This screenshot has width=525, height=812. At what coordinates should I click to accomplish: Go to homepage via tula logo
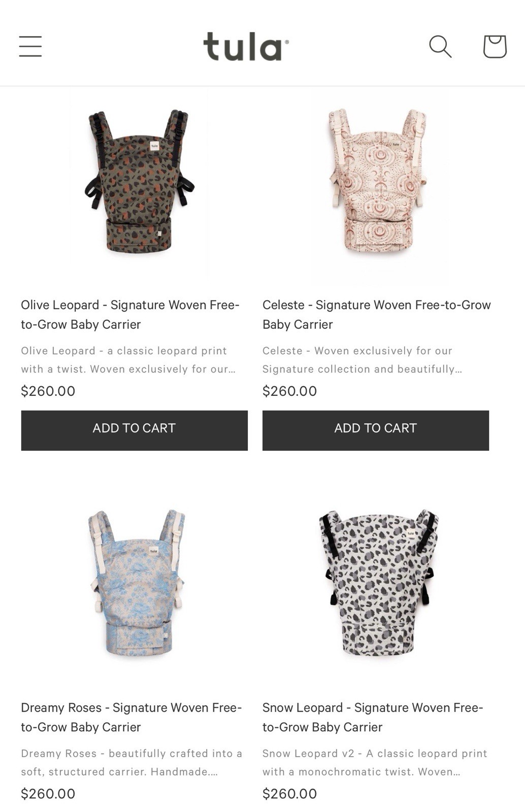(x=246, y=47)
